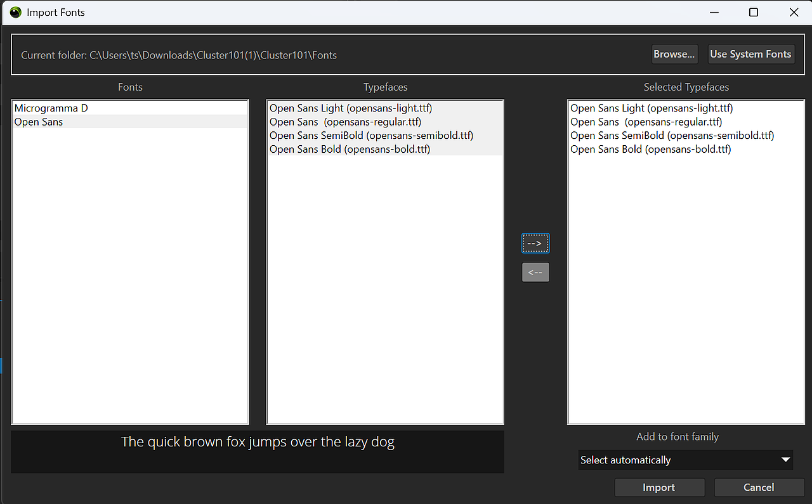This screenshot has width=812, height=504.
Task: Click the Import button
Action: pyautogui.click(x=659, y=488)
